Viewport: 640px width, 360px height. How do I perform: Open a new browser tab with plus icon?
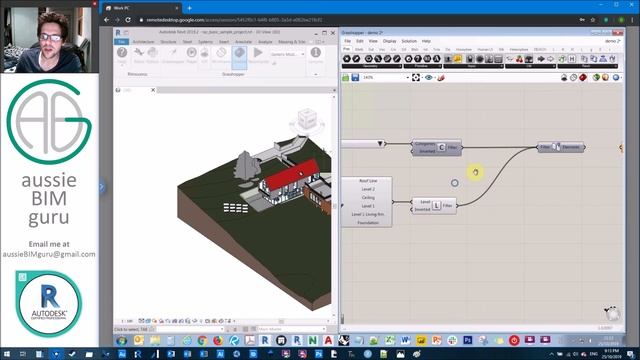[x=189, y=8]
